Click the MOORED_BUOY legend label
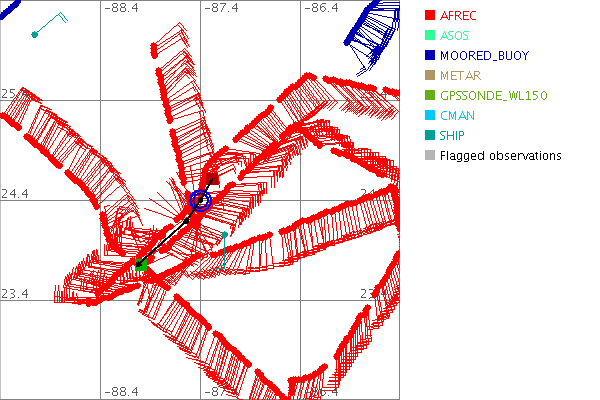The height and width of the screenshot is (400, 600). [484, 56]
